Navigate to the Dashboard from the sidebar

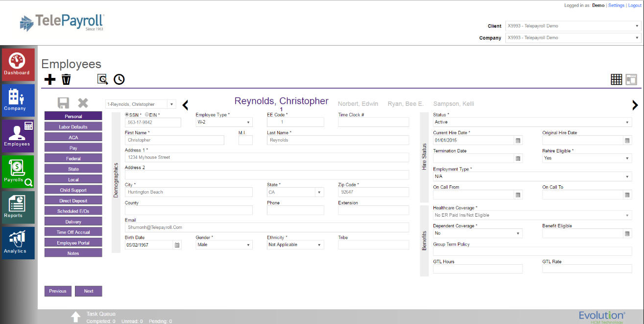(18, 64)
